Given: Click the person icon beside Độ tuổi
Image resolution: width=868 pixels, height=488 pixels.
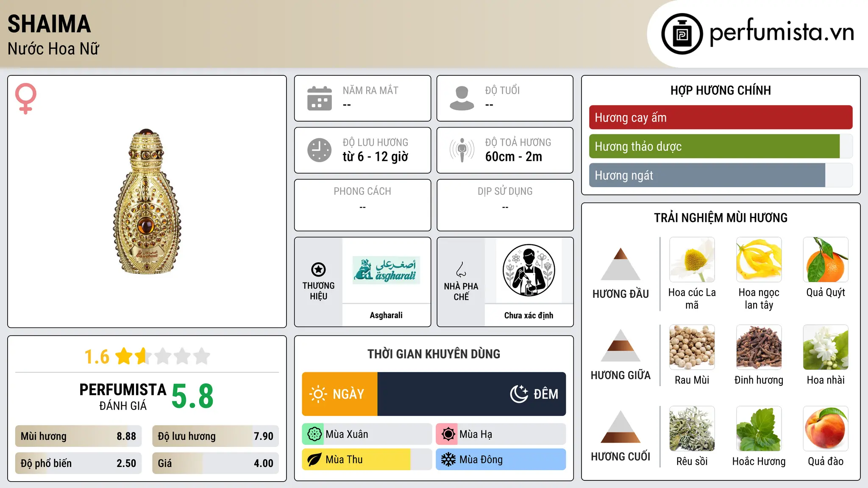Looking at the screenshot, I should tap(462, 98).
